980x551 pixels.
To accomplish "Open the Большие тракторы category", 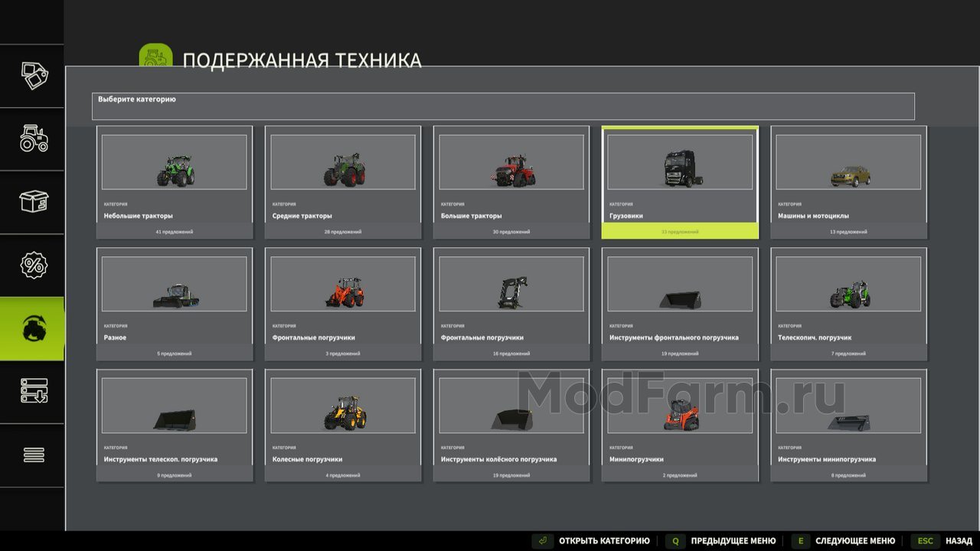I will pos(511,182).
